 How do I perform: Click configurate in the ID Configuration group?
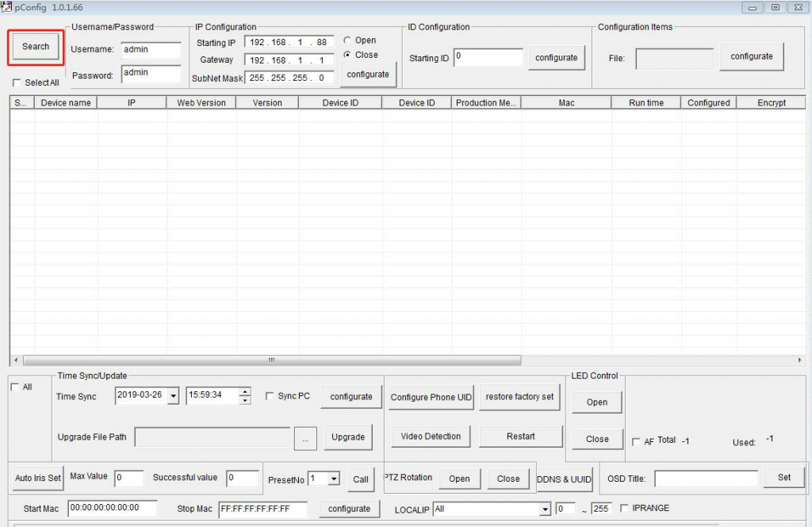pyautogui.click(x=556, y=57)
